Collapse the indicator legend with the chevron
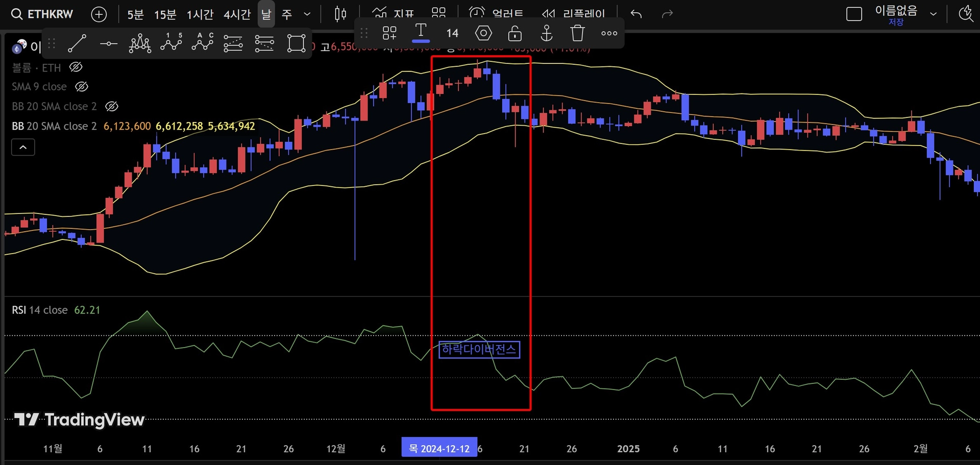Image resolution: width=980 pixels, height=465 pixels. coord(23,148)
